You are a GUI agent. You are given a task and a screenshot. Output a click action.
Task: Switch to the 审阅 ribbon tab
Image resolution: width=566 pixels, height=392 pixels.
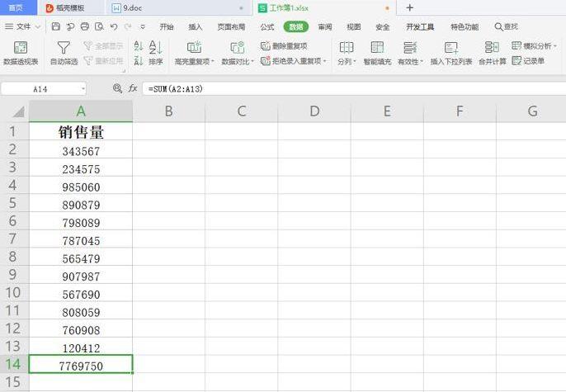(325, 26)
